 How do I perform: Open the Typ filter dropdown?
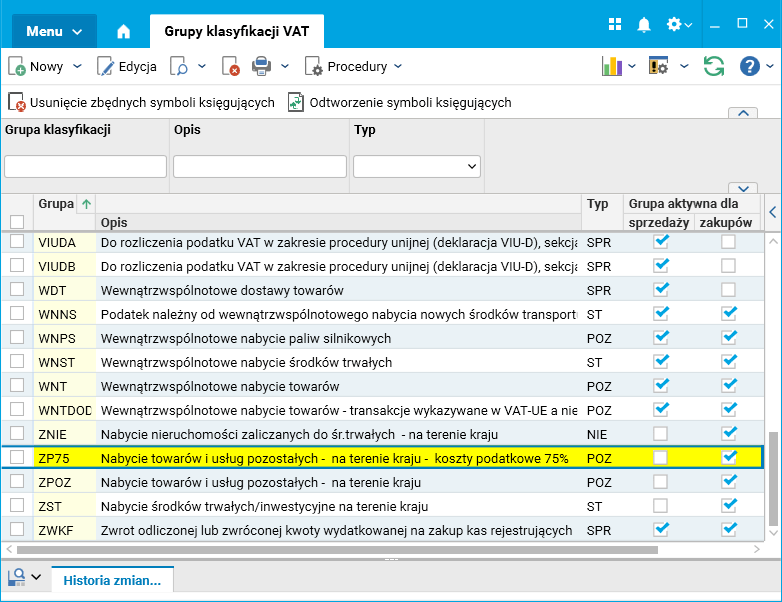pos(417,166)
